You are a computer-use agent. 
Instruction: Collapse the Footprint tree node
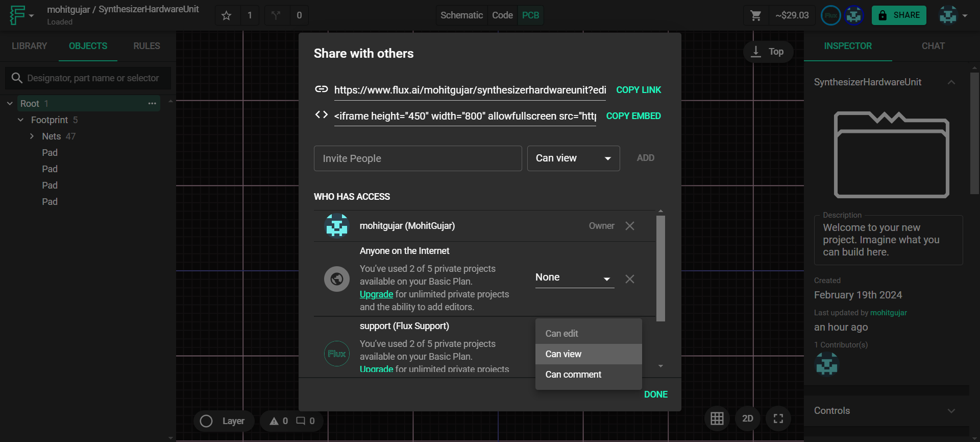20,120
